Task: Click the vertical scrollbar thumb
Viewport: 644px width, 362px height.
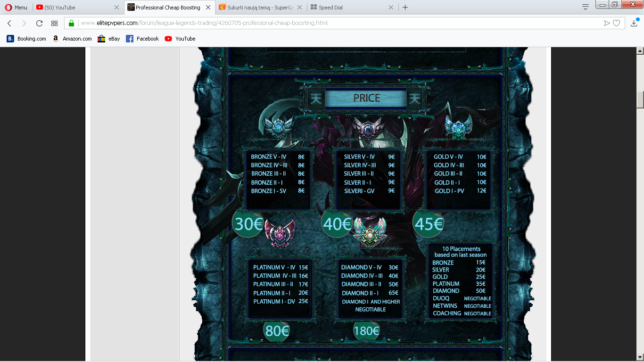Action: (x=640, y=100)
